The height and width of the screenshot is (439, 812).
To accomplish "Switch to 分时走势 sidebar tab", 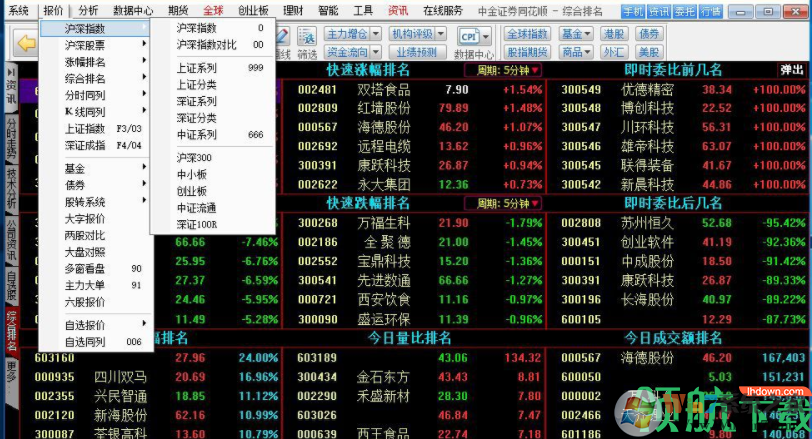I will (11, 138).
